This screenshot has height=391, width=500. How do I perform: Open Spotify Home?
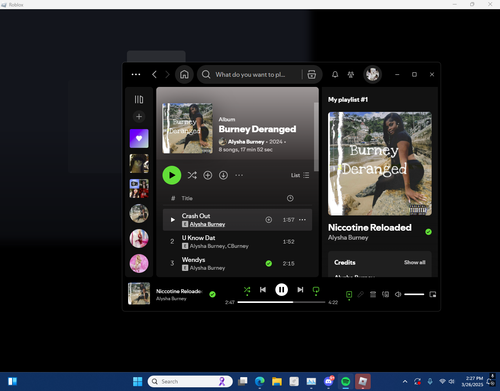tap(184, 74)
